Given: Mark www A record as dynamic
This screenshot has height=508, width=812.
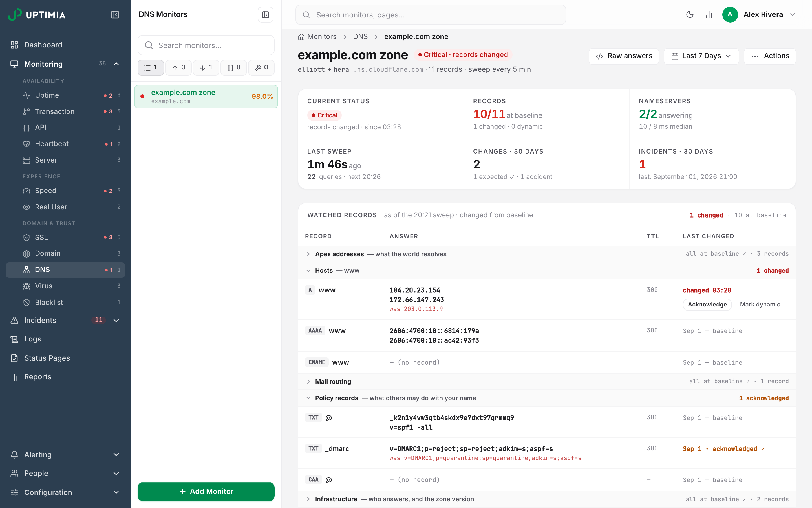Looking at the screenshot, I should (x=760, y=305).
